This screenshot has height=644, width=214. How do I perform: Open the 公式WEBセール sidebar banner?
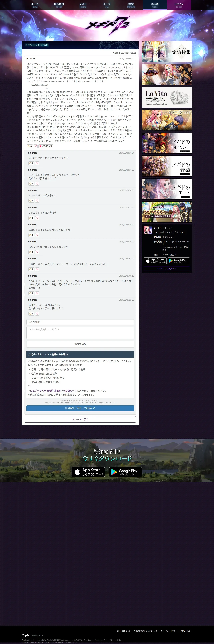(x=167, y=212)
